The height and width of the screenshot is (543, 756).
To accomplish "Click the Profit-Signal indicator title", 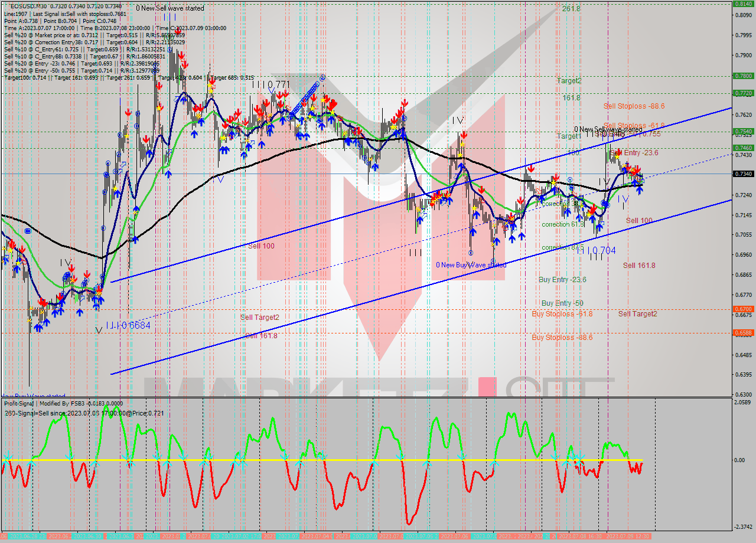I will coord(63,403).
